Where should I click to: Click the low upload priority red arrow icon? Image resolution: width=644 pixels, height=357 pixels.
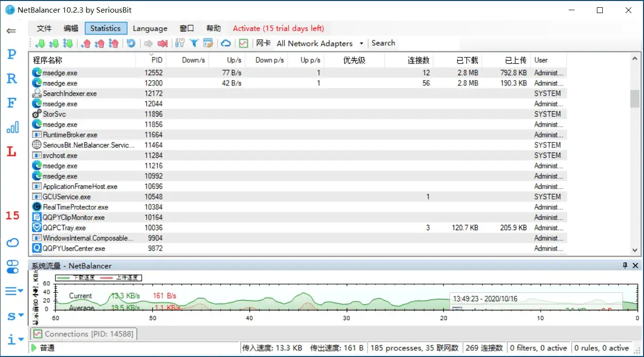(x=86, y=43)
